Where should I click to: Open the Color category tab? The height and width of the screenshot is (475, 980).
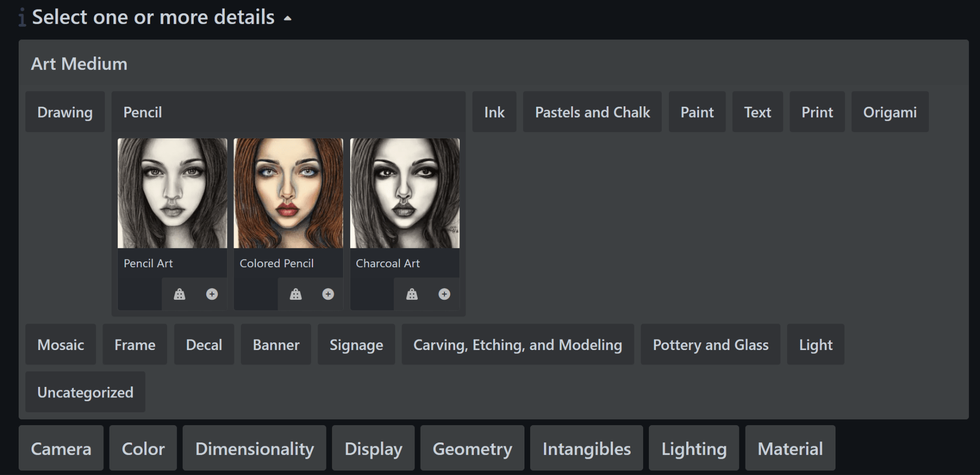click(143, 449)
